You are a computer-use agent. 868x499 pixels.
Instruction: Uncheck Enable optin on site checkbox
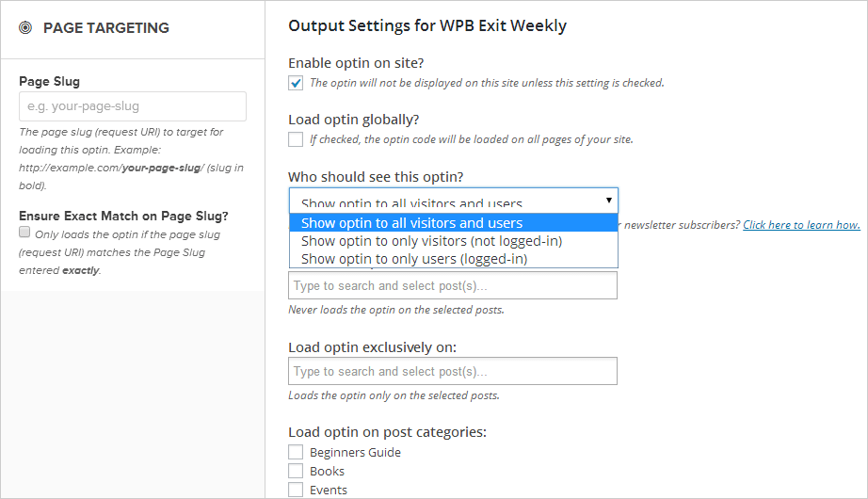[x=296, y=83]
